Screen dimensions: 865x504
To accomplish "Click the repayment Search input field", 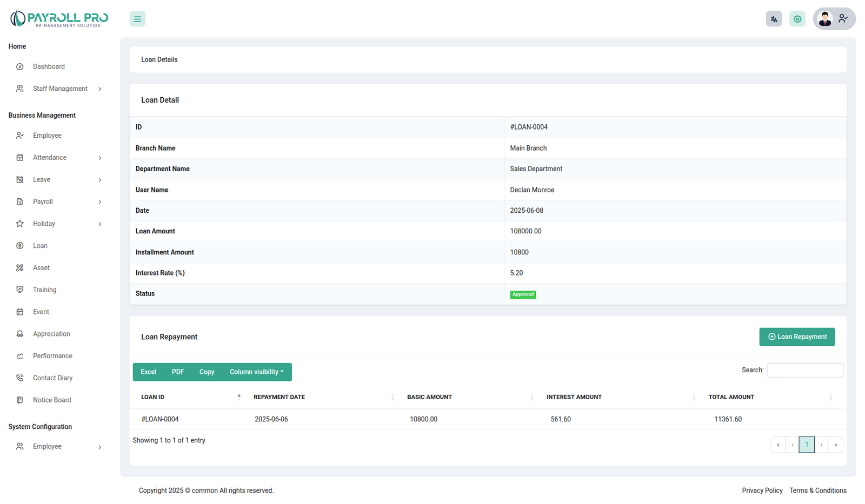I will pyautogui.click(x=804, y=371).
